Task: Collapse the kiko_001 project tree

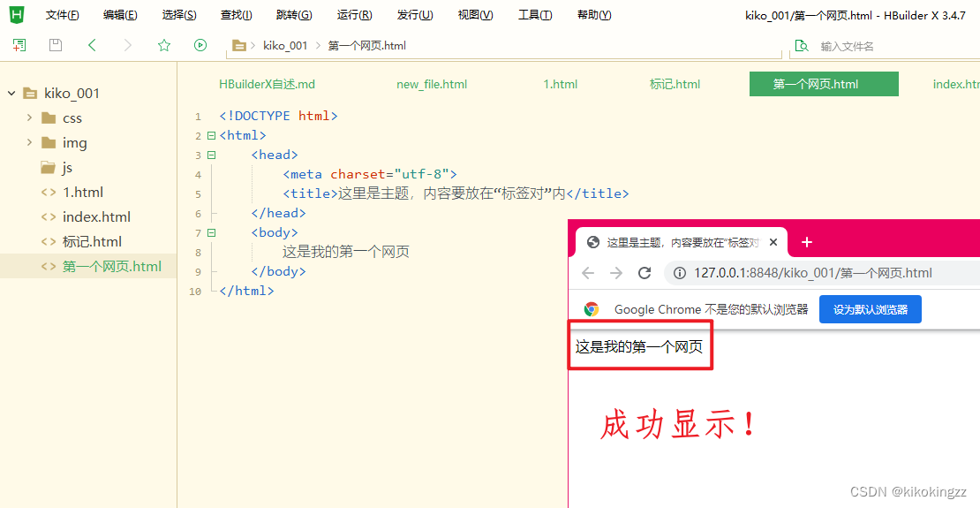Action: [x=11, y=94]
